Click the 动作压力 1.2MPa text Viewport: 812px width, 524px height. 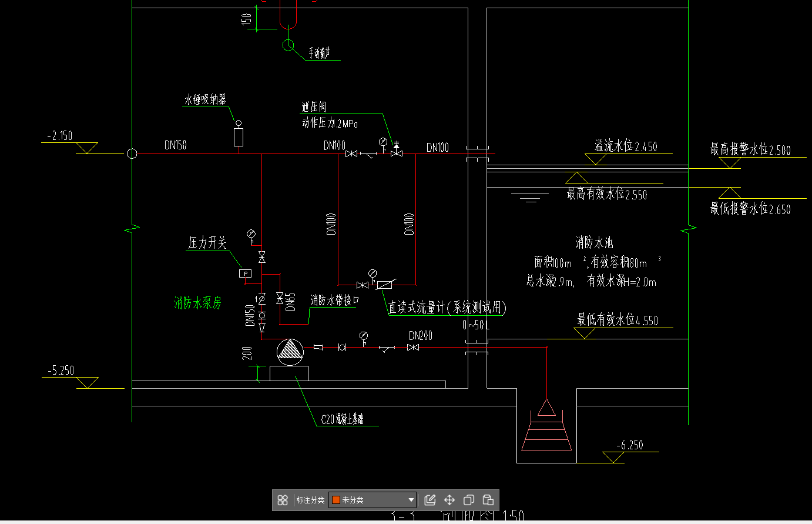pos(330,123)
